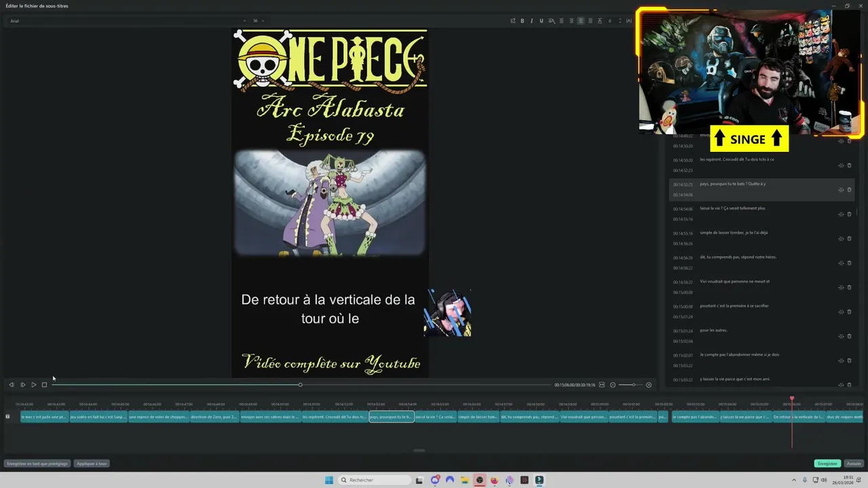
Task: Open the text color option
Action: (551, 21)
